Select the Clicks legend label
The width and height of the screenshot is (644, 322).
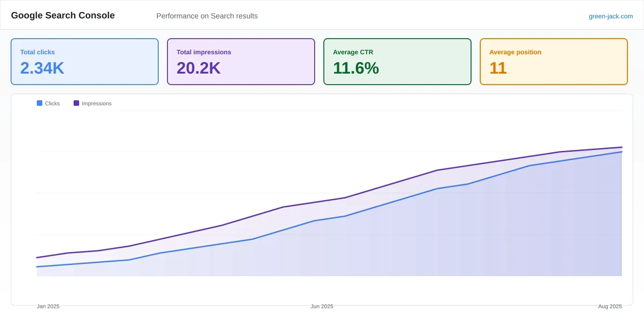(52, 103)
